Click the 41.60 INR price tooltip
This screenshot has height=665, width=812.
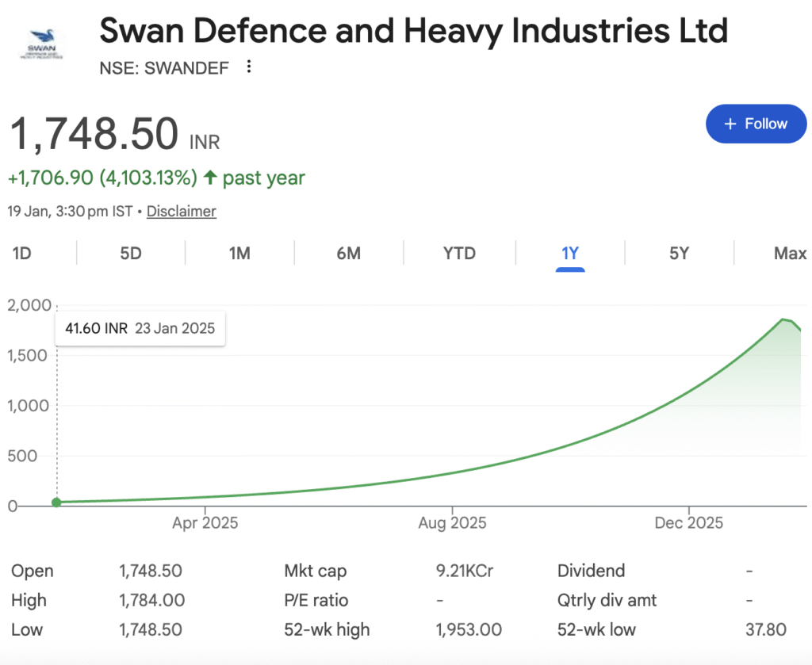point(140,328)
